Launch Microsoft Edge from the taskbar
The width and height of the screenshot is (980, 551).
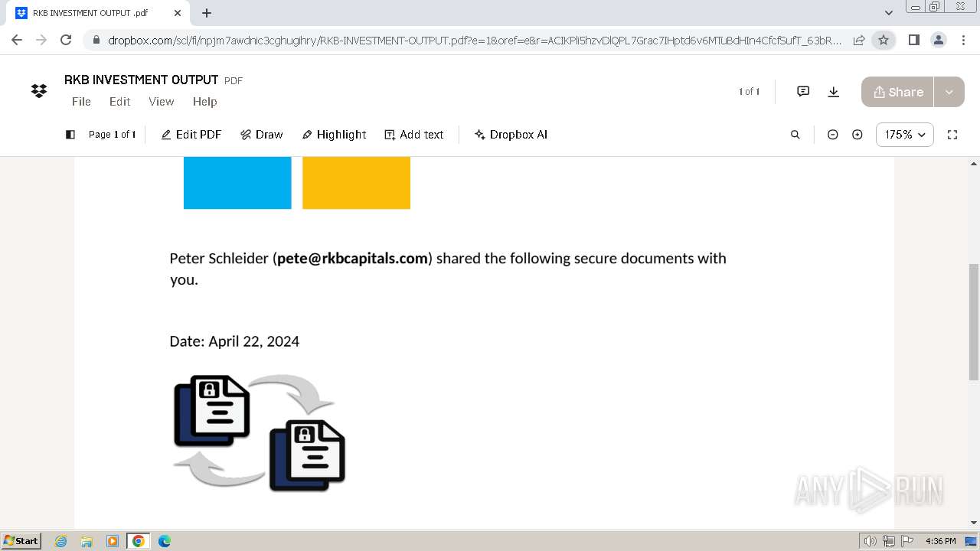tap(165, 541)
